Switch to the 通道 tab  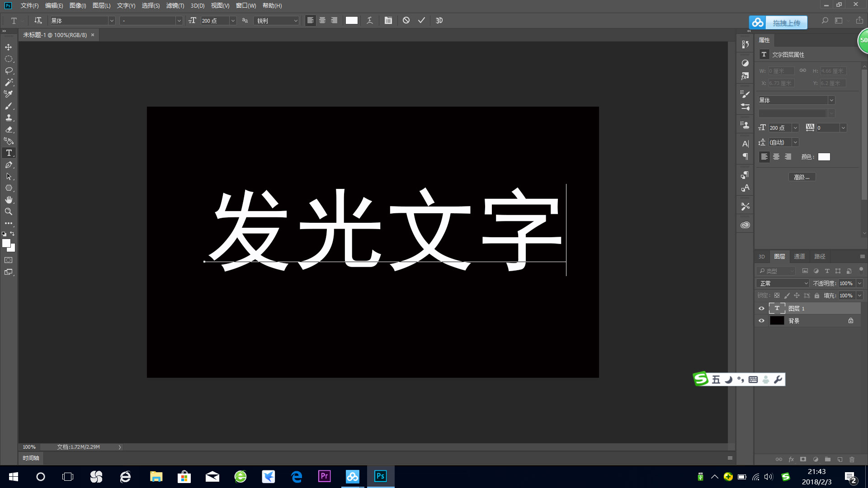(x=799, y=256)
